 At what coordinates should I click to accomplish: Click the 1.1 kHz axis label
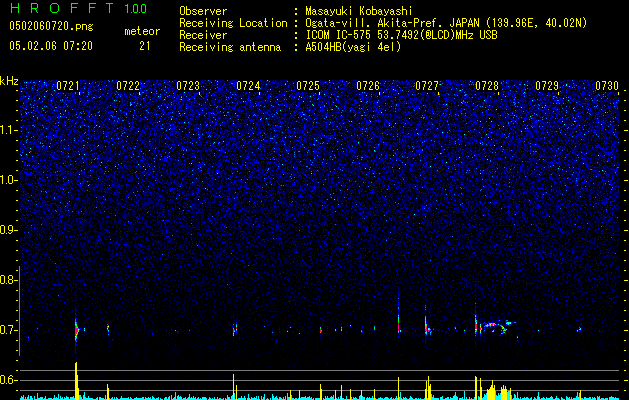pyautogui.click(x=8, y=130)
